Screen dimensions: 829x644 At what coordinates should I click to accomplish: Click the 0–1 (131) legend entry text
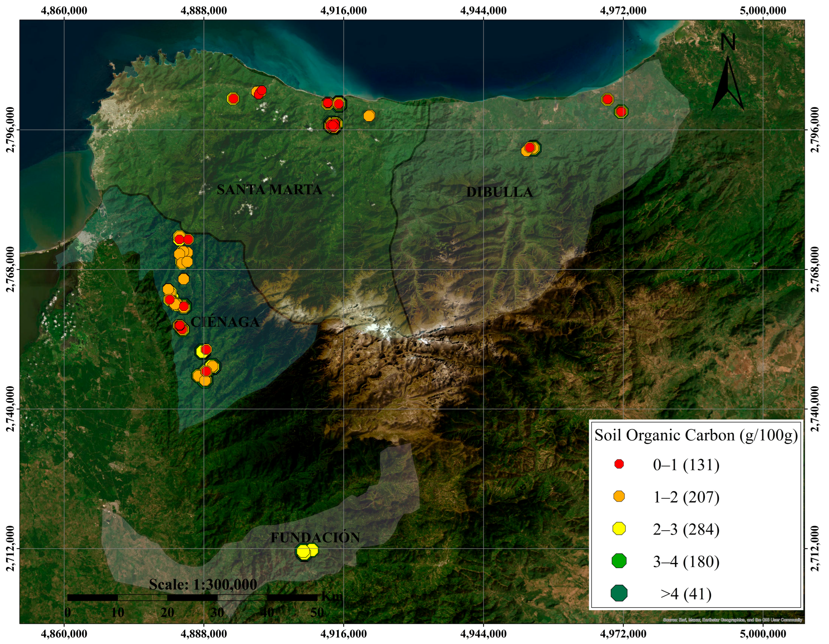[686, 464]
